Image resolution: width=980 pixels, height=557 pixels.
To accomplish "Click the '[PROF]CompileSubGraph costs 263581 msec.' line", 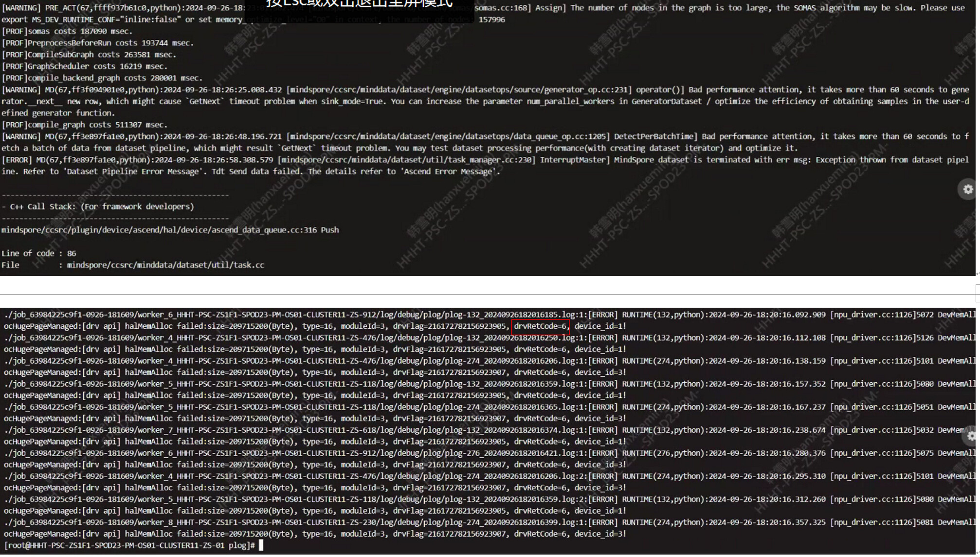I will [x=89, y=55].
